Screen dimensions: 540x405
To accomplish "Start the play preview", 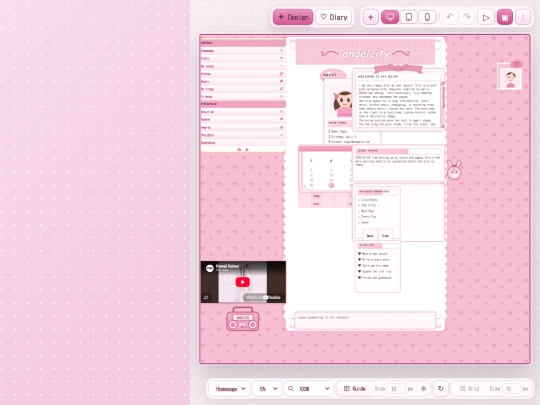I will pos(486,17).
